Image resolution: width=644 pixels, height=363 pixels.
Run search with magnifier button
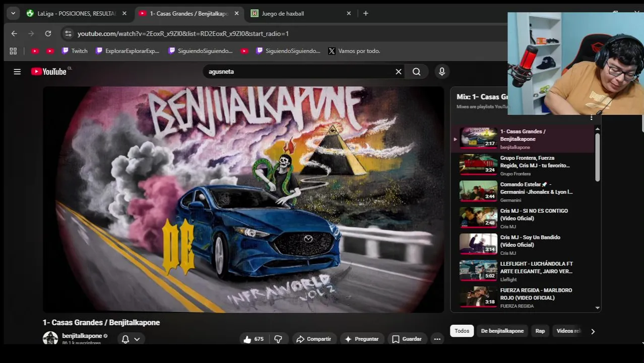[417, 72]
